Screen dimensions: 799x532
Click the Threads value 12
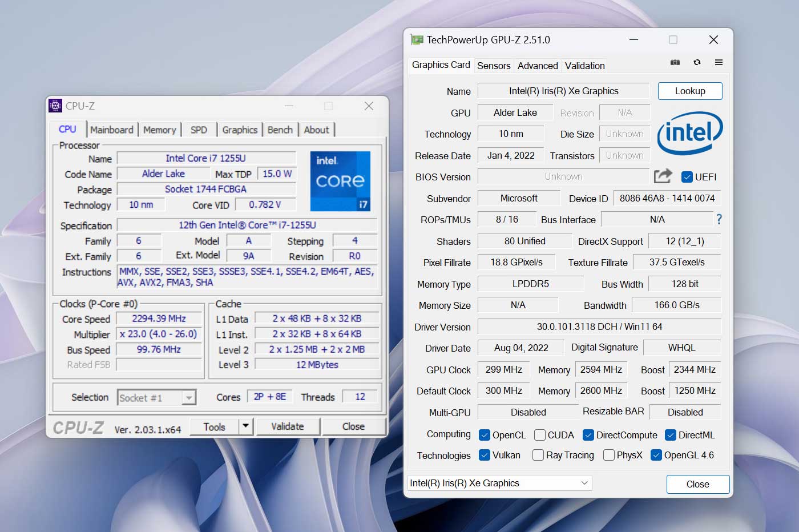[360, 396]
